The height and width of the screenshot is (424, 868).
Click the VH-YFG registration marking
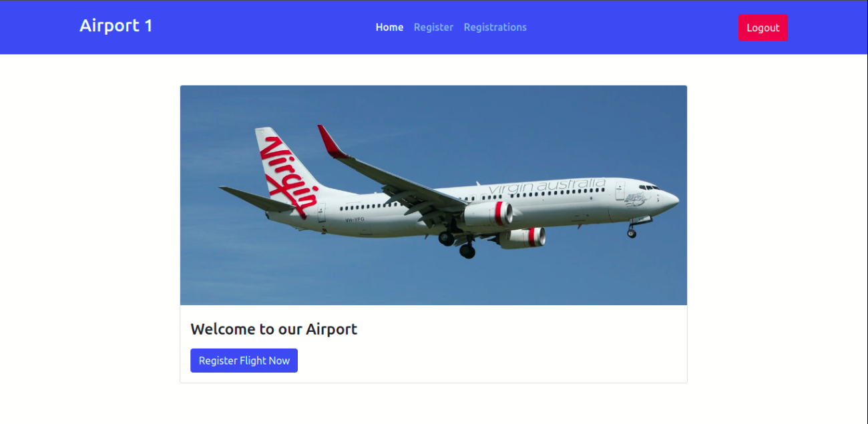(x=355, y=220)
